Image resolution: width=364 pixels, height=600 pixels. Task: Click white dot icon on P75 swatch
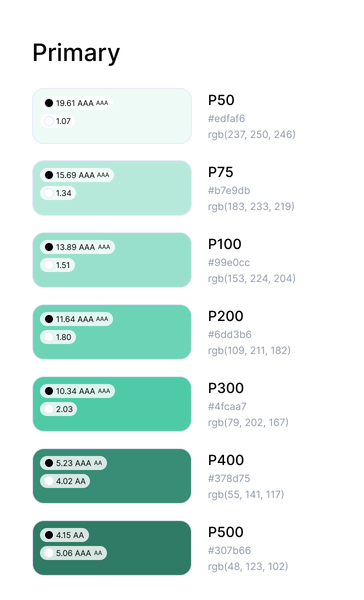click(49, 193)
